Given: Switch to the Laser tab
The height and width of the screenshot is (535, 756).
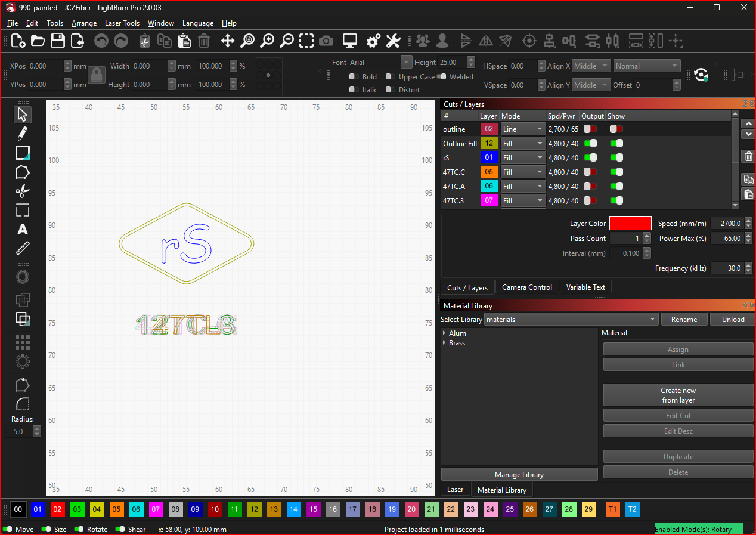Looking at the screenshot, I should pyautogui.click(x=456, y=490).
